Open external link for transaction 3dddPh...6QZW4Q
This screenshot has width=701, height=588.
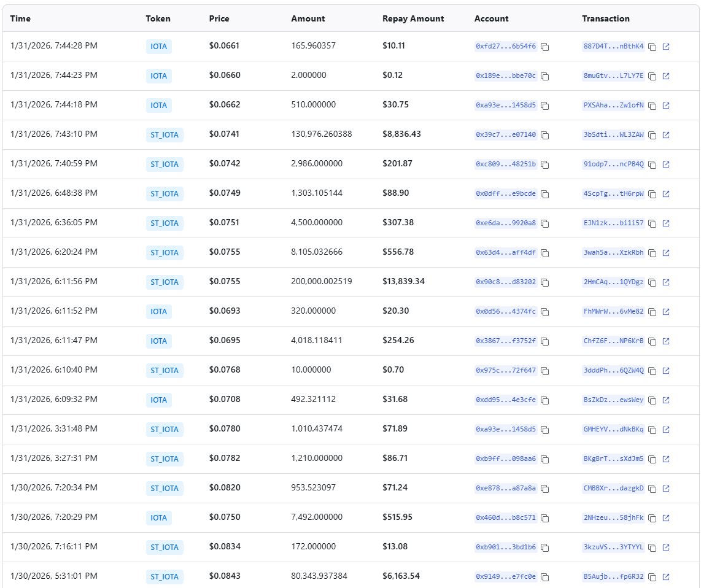666,371
